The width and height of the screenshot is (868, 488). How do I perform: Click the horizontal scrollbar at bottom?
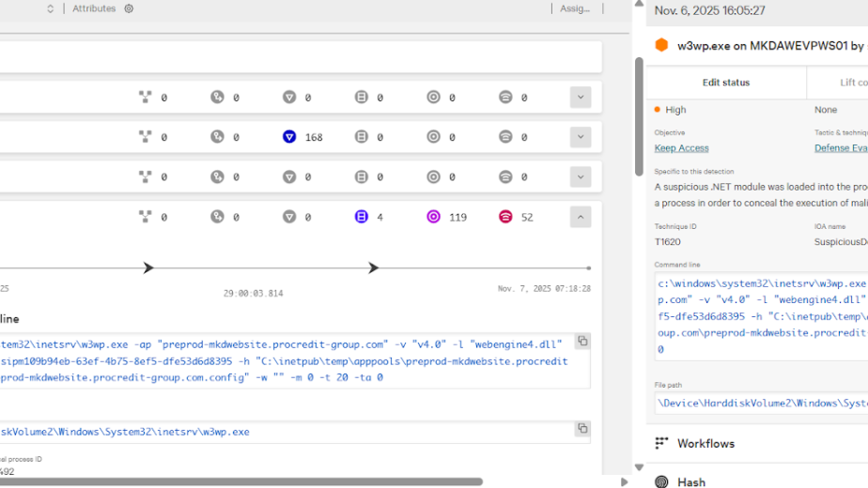282,481
